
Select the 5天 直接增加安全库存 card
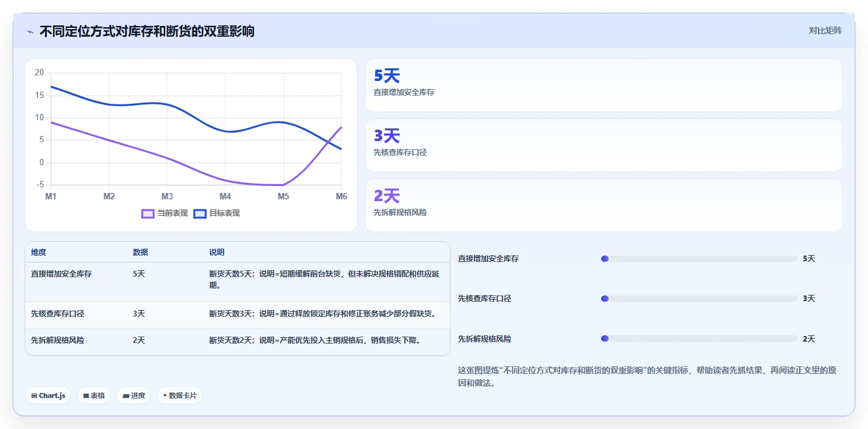[604, 85]
